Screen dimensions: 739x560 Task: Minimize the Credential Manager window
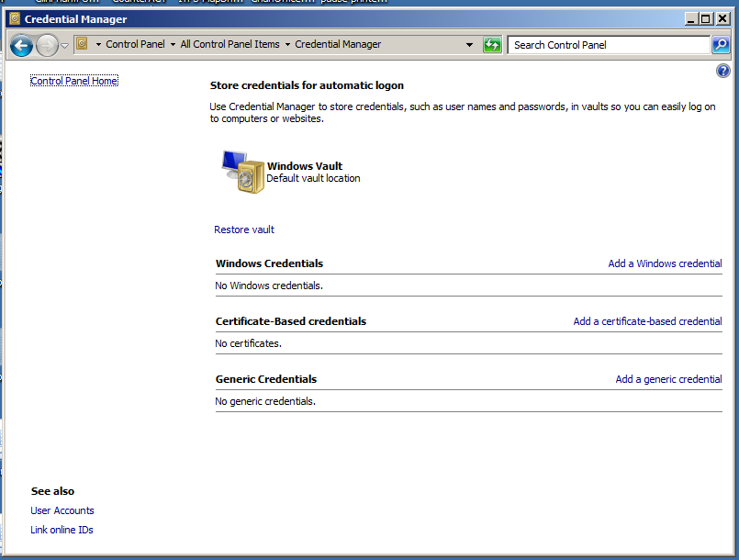[691, 19]
